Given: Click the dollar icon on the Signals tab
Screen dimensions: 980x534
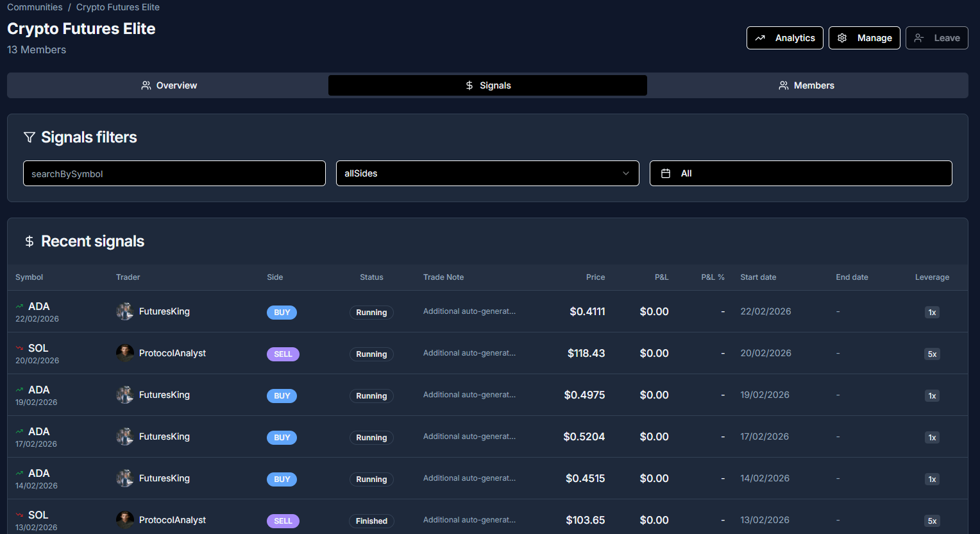Looking at the screenshot, I should pyautogui.click(x=469, y=85).
